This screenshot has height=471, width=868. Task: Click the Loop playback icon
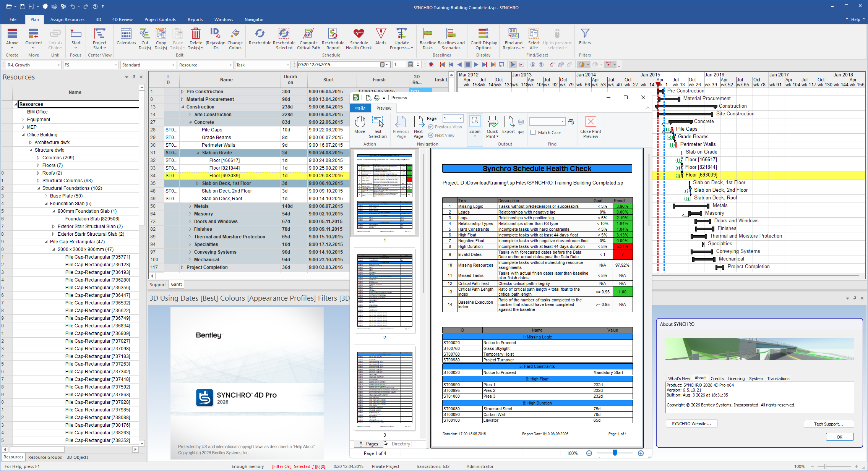click(x=501, y=65)
